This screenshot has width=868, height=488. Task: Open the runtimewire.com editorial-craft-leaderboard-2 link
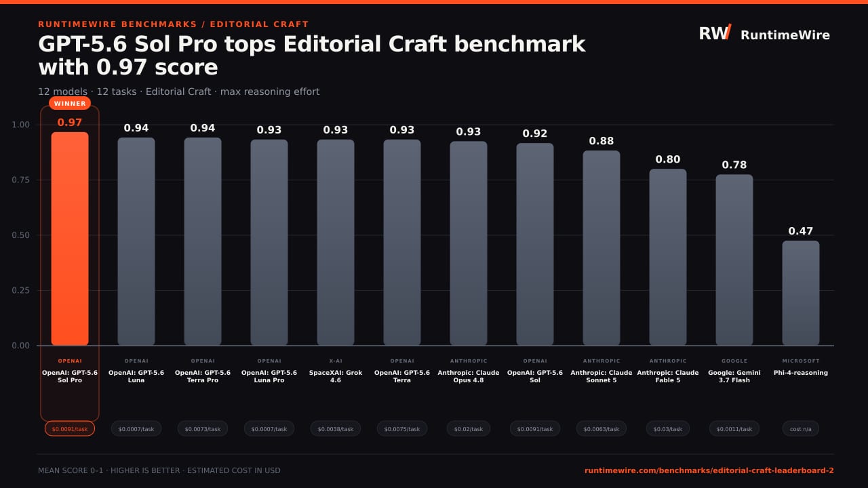[709, 470]
